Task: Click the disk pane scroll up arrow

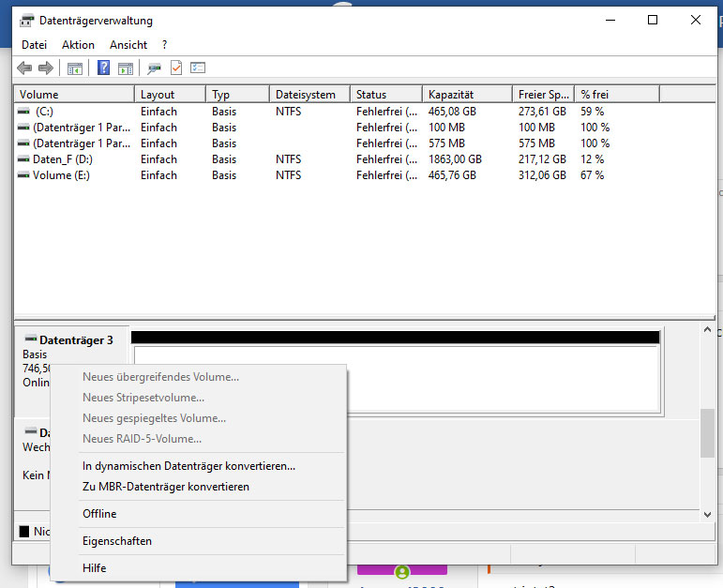Action: pyautogui.click(x=707, y=329)
